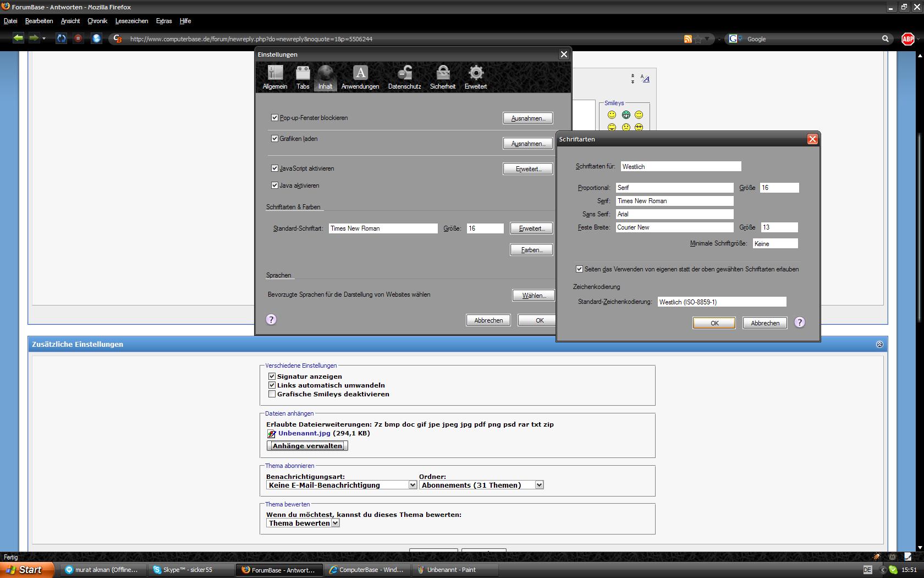Open Ordner Abonnements dropdown
The height and width of the screenshot is (578, 924).
(x=481, y=485)
